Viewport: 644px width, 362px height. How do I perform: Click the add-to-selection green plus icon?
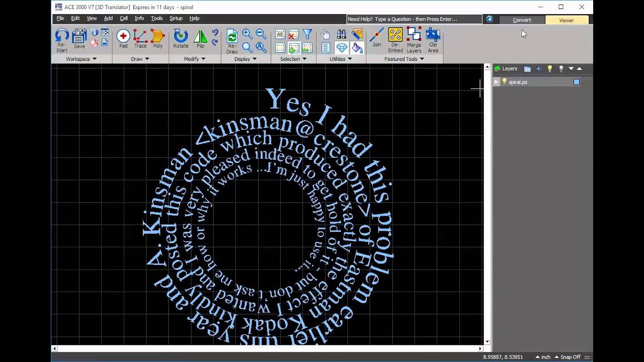pos(294,48)
